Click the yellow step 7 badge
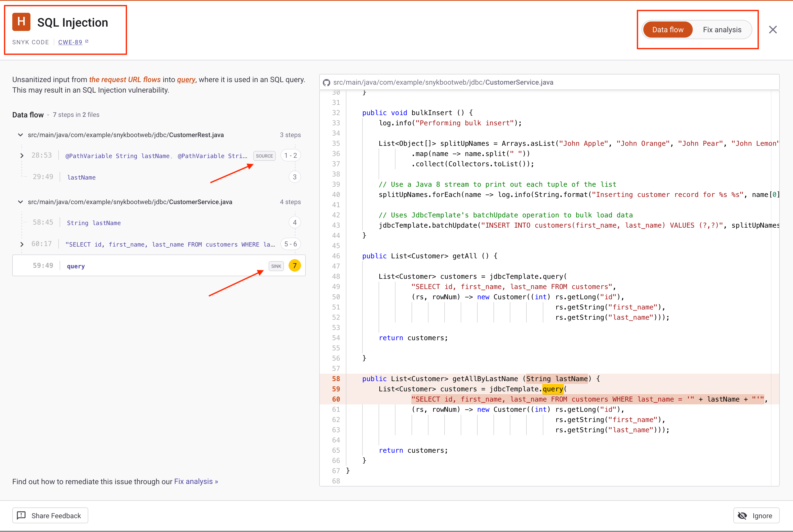Image resolution: width=793 pixels, height=532 pixels. [294, 265]
